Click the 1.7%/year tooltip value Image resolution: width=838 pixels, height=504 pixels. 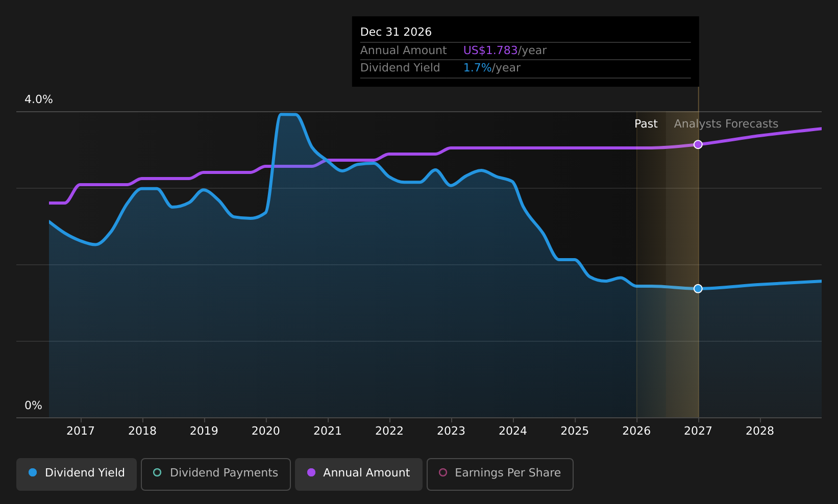(492, 68)
